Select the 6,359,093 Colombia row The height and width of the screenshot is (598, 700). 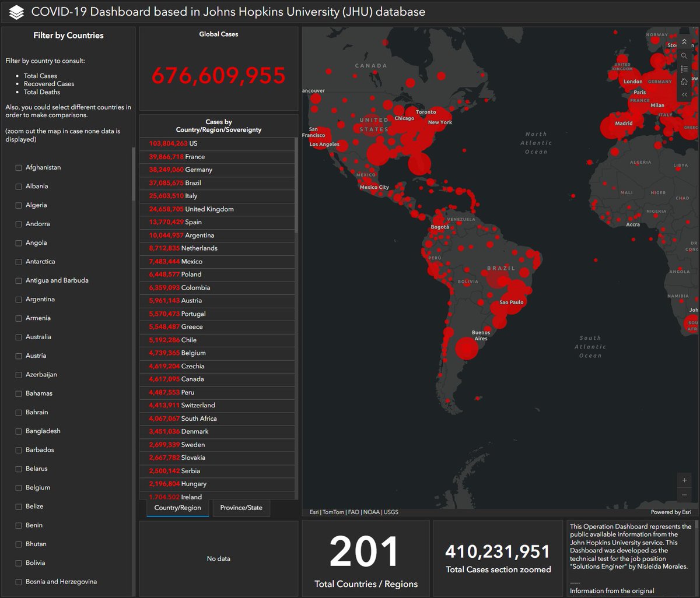click(x=217, y=288)
